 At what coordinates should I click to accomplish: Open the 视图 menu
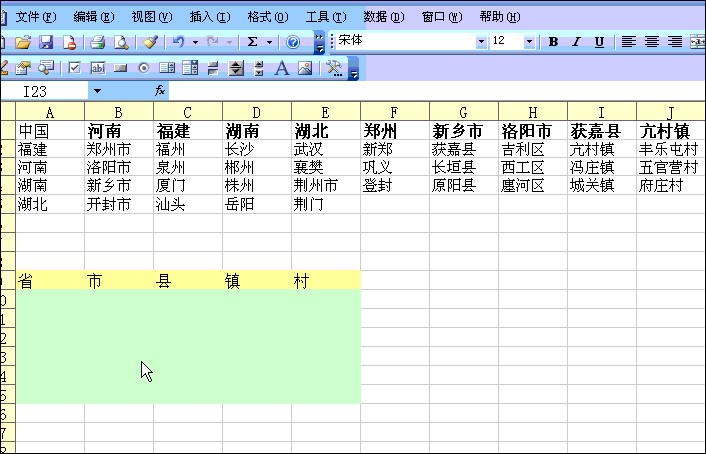[x=152, y=17]
